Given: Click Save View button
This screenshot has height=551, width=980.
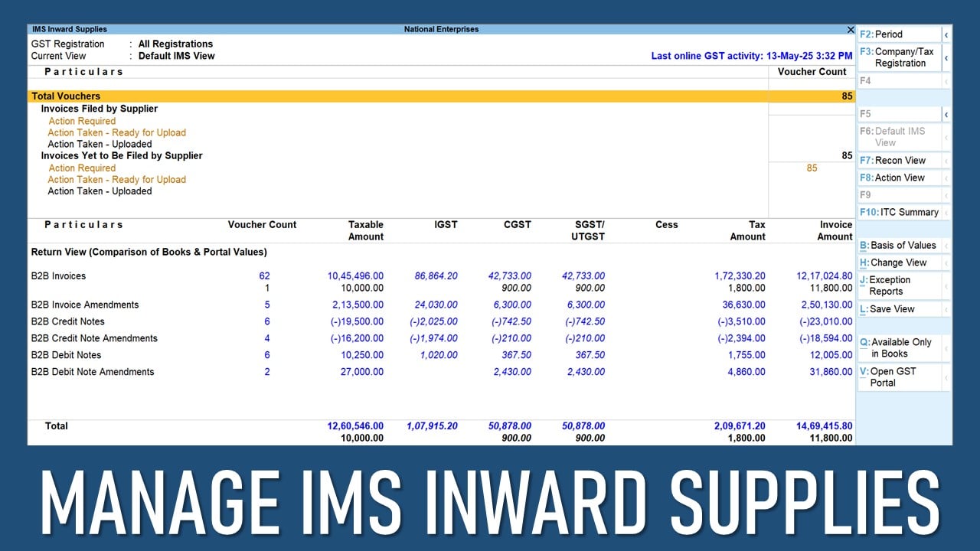Looking at the screenshot, I should pos(899,309).
